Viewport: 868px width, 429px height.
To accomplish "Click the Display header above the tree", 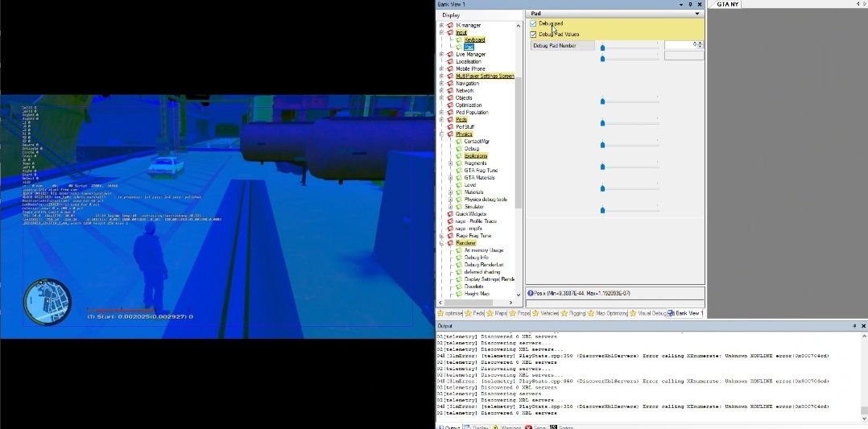I will pyautogui.click(x=451, y=15).
